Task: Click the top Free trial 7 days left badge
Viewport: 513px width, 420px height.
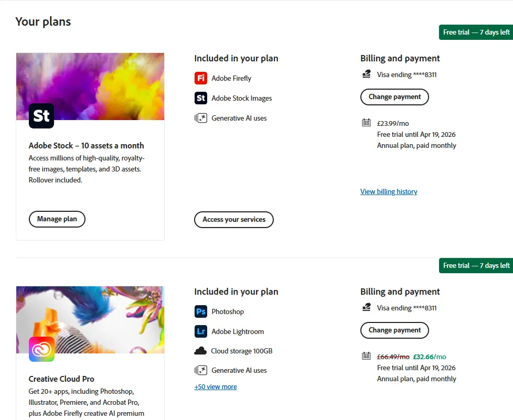Action: (476, 33)
